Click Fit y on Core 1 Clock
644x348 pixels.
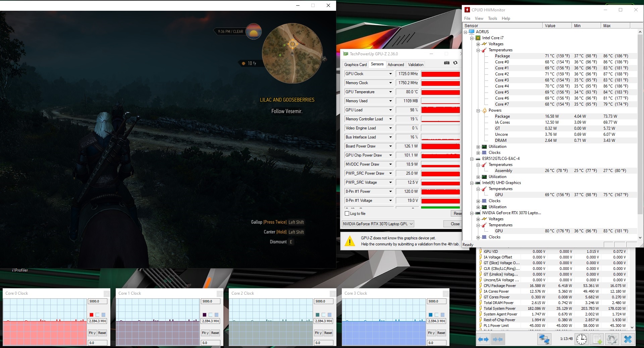pos(205,333)
